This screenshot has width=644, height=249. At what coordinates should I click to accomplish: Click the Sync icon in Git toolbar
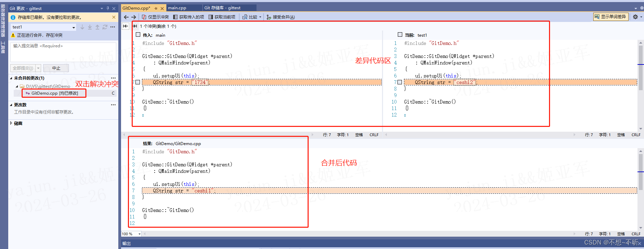[x=105, y=27]
